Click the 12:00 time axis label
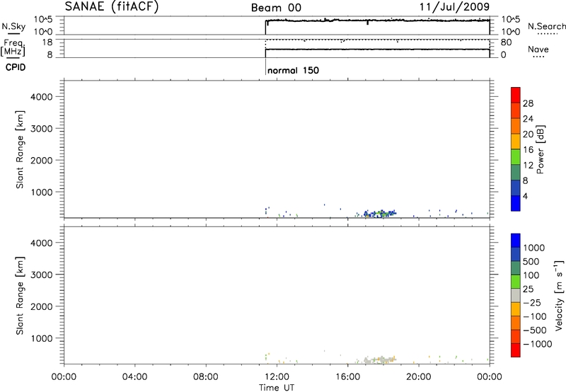Image resolution: width=566 pixels, height=392 pixels. click(x=277, y=377)
